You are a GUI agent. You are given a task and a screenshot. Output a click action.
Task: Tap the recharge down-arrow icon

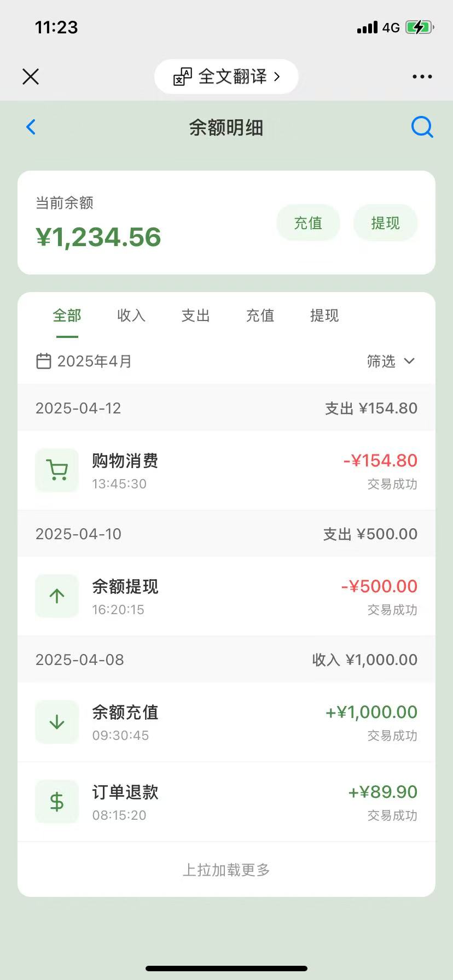[57, 722]
